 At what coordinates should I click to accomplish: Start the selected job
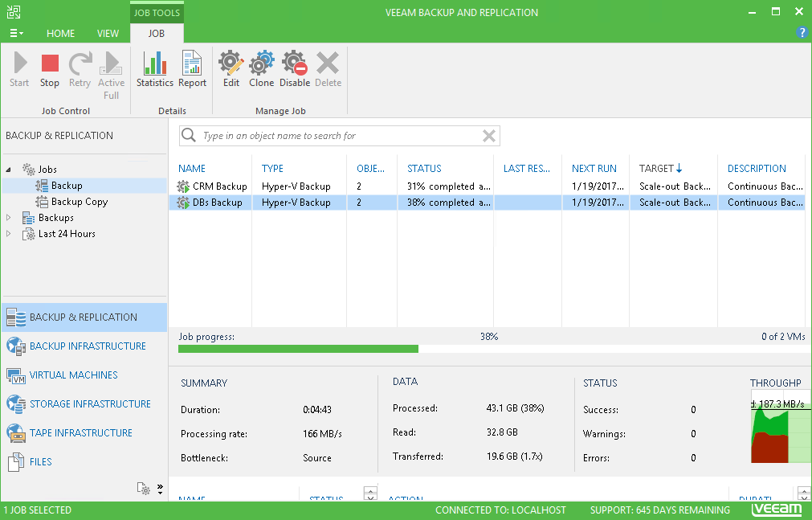click(20, 69)
